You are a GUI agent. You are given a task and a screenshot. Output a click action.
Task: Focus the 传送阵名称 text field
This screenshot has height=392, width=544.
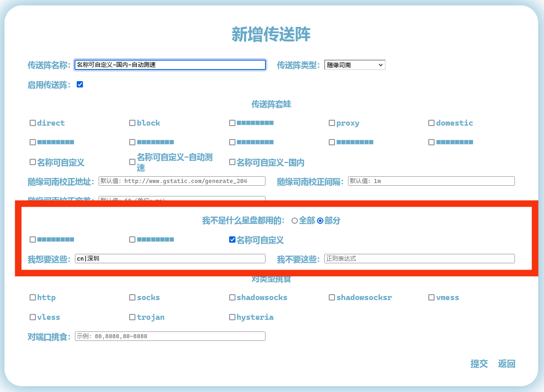pyautogui.click(x=170, y=65)
